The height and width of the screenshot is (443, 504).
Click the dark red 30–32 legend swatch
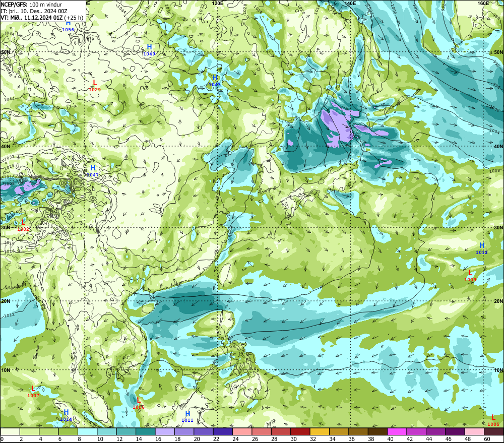300,431
